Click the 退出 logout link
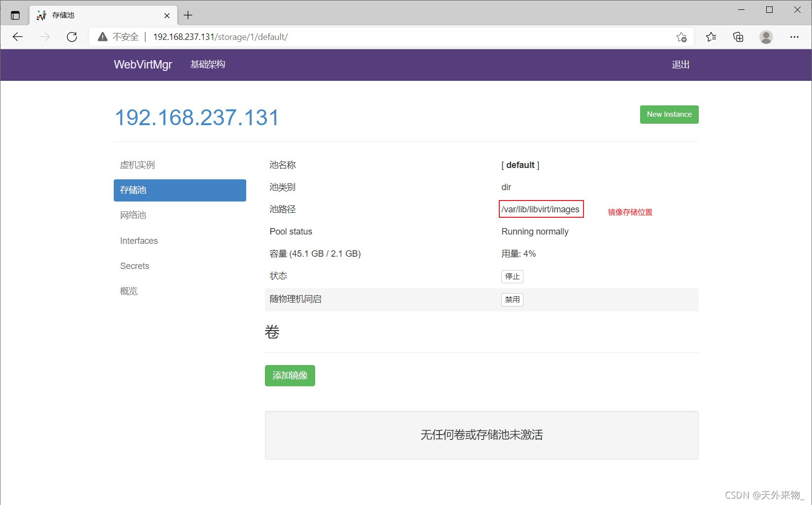This screenshot has width=812, height=505. [x=680, y=65]
